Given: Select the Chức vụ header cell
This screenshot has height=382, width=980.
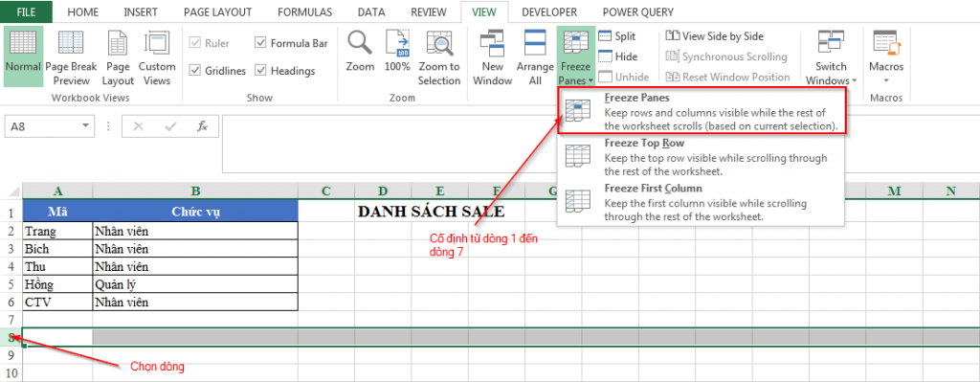Looking at the screenshot, I should [195, 212].
